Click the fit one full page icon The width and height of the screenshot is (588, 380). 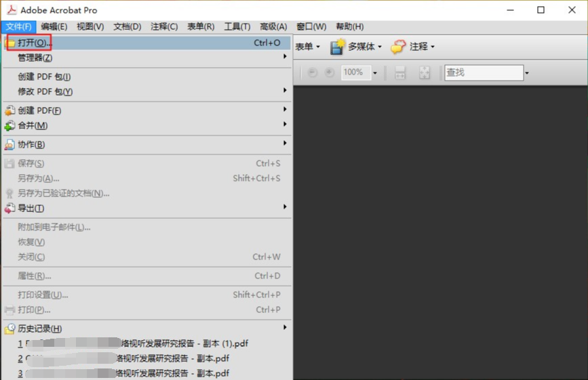coord(425,72)
